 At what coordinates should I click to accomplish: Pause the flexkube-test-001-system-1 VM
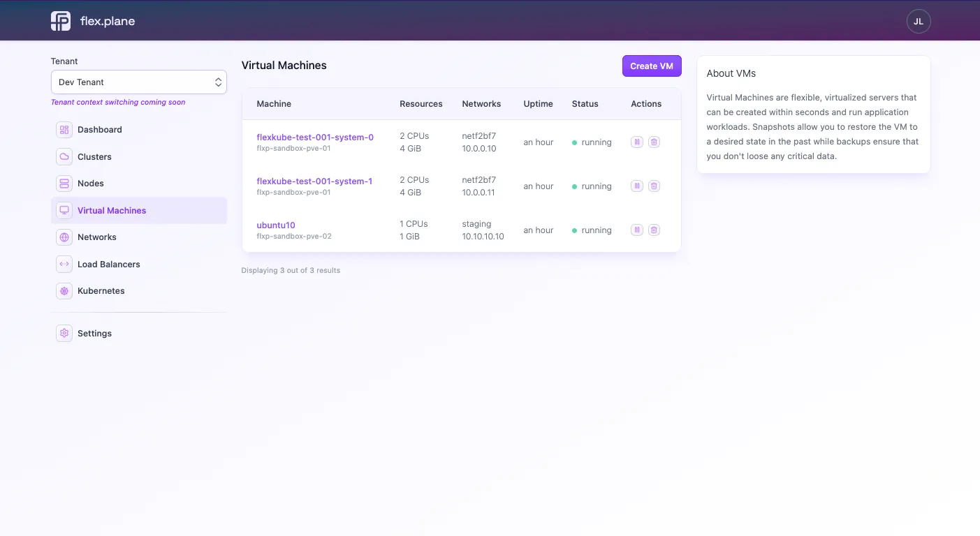coord(637,186)
